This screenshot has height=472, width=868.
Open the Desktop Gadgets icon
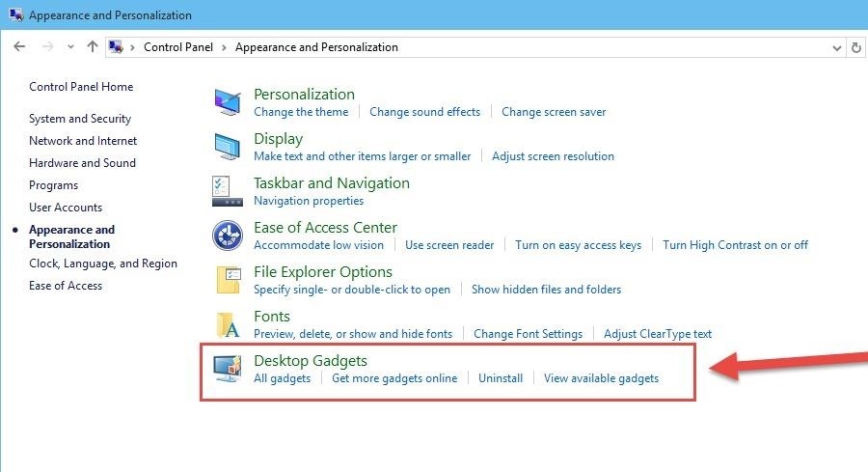228,369
